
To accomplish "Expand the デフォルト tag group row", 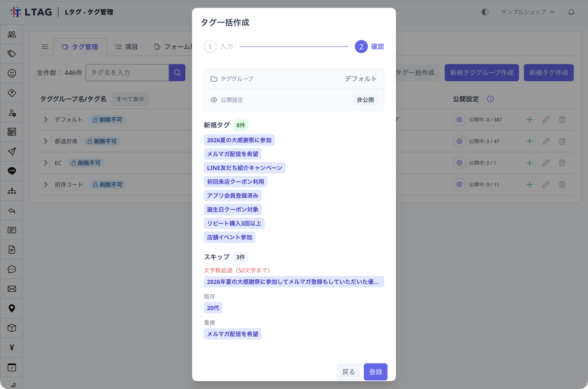I will (46, 120).
